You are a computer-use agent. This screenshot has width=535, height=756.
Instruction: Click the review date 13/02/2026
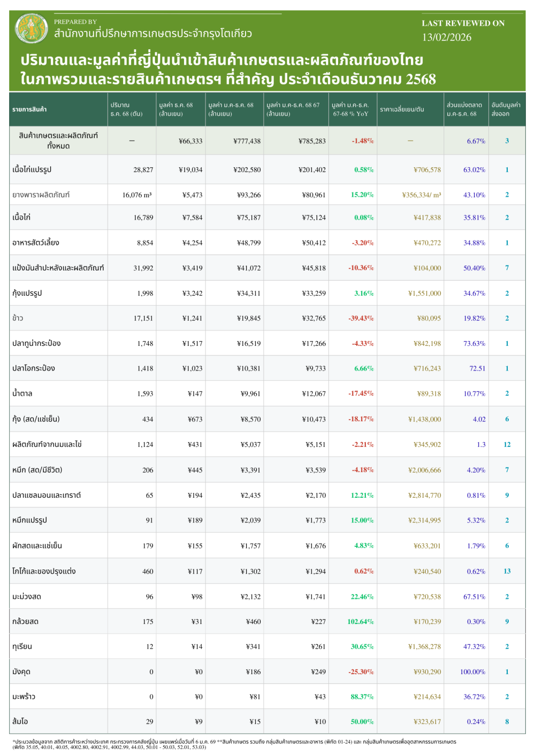[x=447, y=37]
